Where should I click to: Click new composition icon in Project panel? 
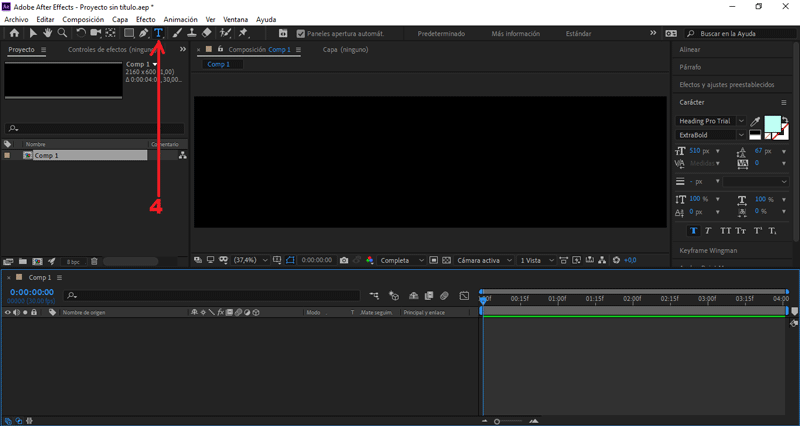tap(37, 262)
